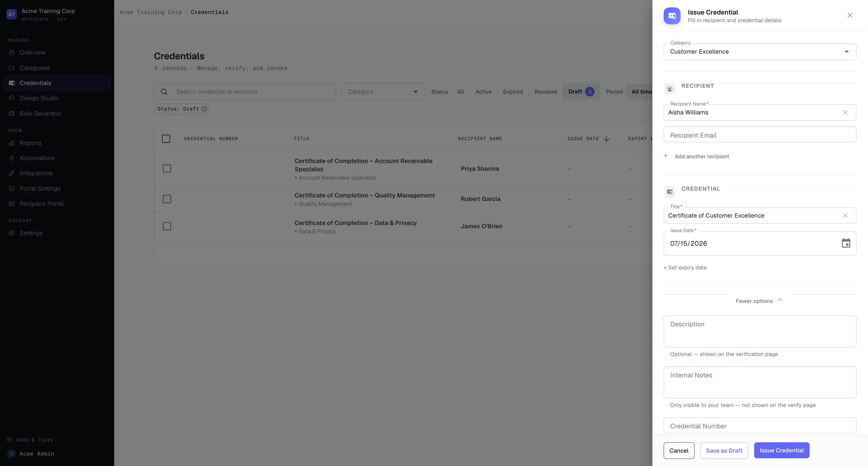Collapse with Fewer options
Image resolution: width=868 pixels, height=466 pixels.
(x=759, y=301)
